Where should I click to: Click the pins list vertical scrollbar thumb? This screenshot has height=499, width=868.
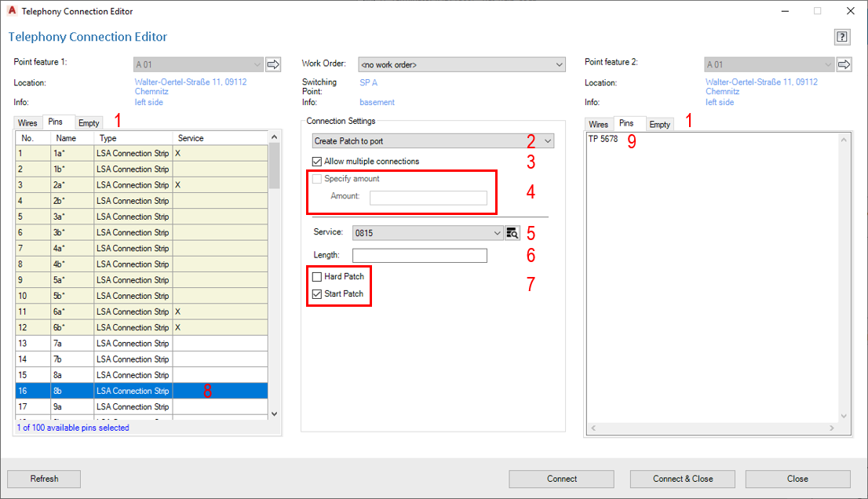coord(275,166)
